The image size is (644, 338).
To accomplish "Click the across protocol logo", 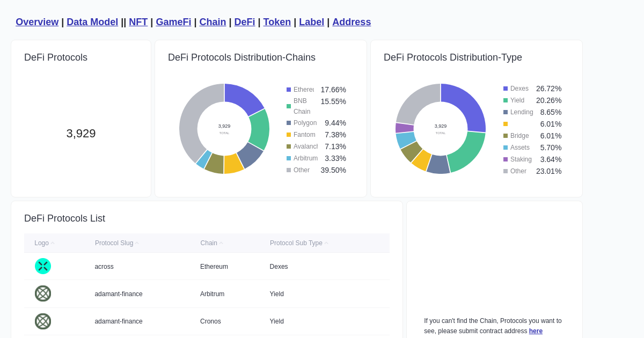I will pos(43,266).
